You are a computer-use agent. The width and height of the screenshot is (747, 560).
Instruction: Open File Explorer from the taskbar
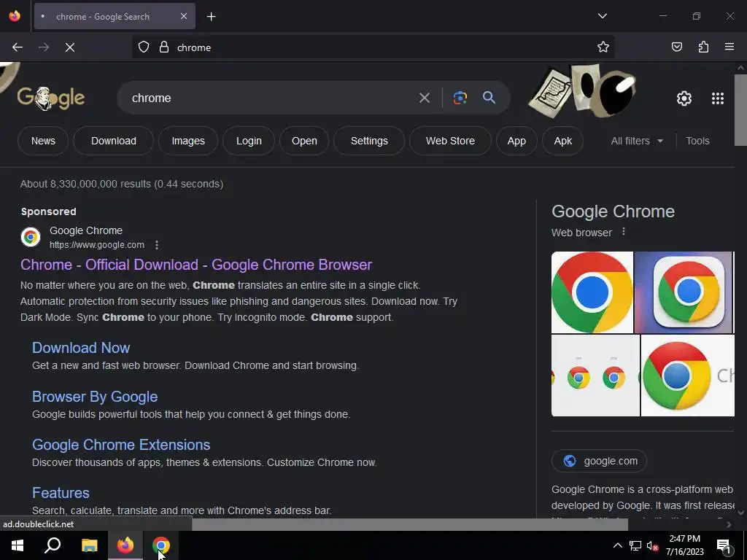[89, 545]
